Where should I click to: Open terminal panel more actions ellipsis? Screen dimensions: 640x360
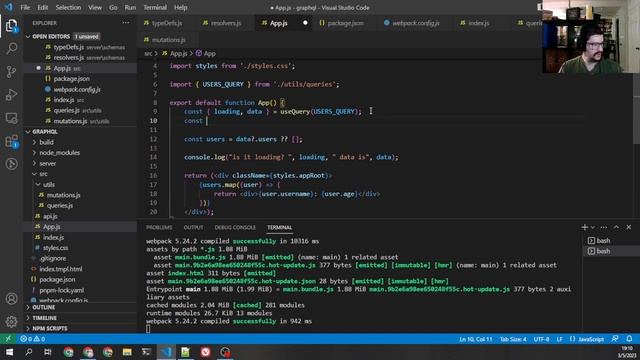(x=604, y=227)
